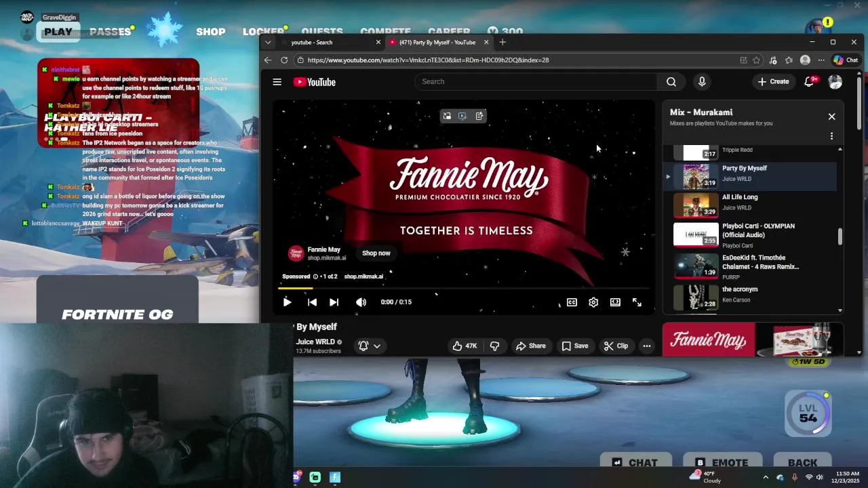Show hidden icons in system tray
868x488 pixels.
tap(766, 477)
